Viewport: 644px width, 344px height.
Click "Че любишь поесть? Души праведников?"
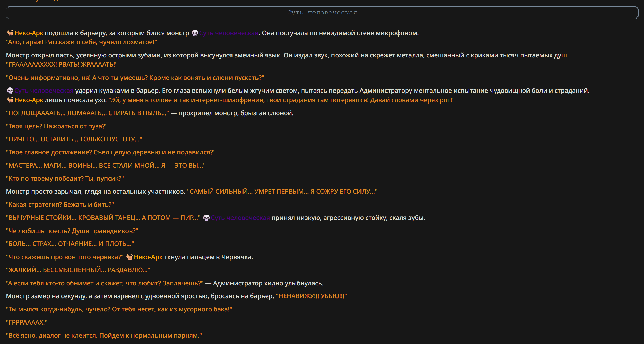pos(72,231)
